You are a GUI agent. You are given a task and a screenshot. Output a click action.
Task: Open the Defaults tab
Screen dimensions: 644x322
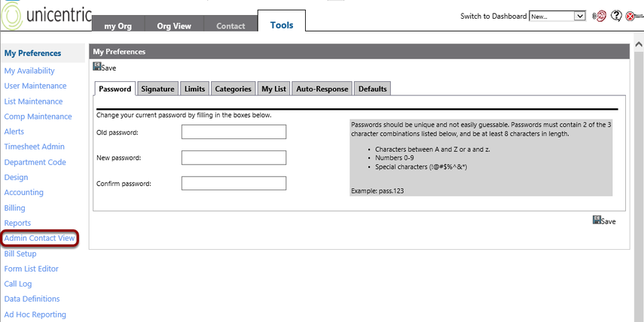click(x=373, y=89)
